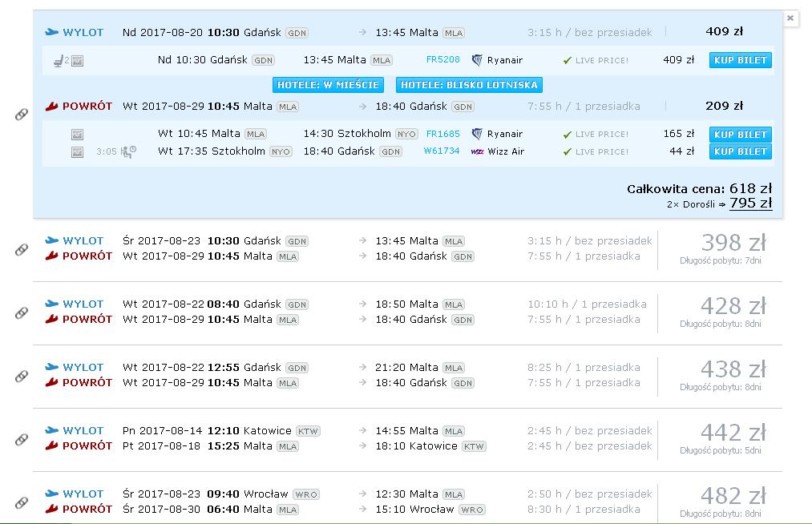Viewport: 812px width, 524px height.
Task: Click the link icon beside the 428 zł offer
Action: 21,312
